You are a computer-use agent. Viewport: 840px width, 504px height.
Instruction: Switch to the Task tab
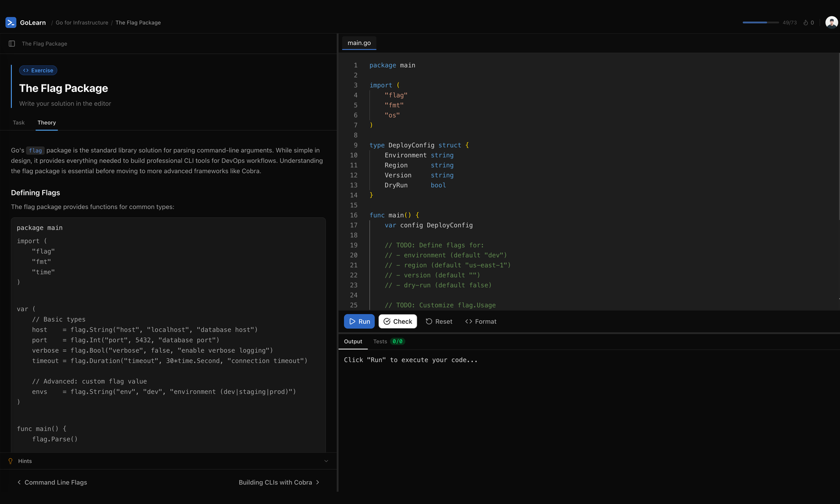point(18,123)
